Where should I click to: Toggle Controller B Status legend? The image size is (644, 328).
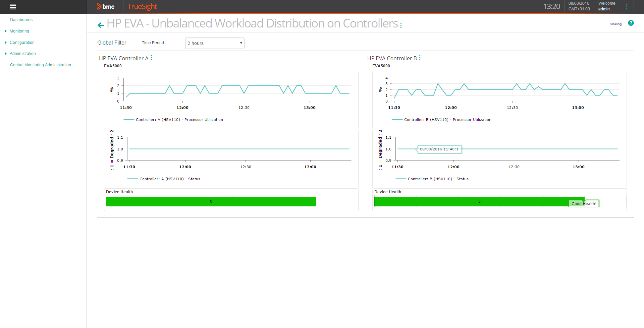432,179
